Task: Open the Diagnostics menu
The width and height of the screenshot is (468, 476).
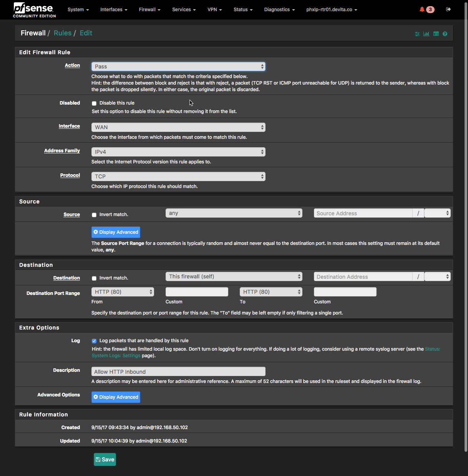Action: [x=279, y=10]
